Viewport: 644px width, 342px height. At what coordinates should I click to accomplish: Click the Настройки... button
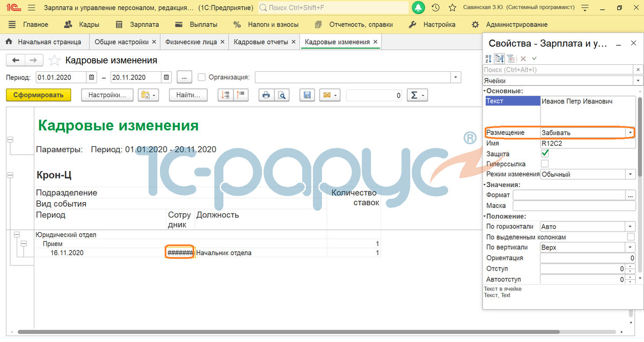pos(107,95)
